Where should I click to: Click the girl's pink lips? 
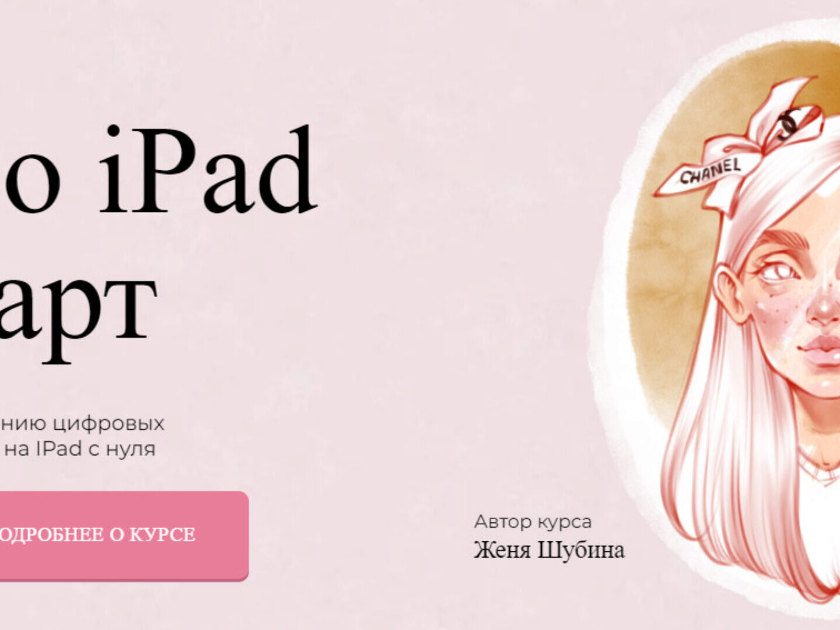pos(824,348)
